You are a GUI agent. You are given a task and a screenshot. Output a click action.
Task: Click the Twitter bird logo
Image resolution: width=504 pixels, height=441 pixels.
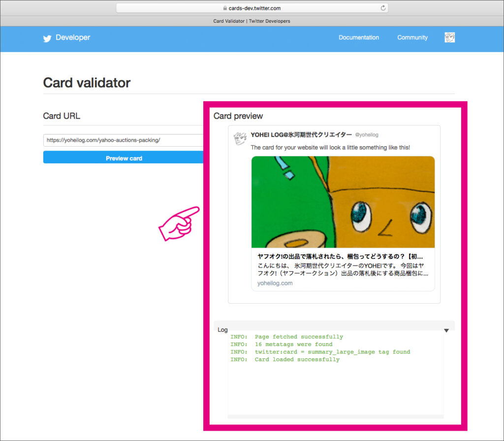[x=47, y=38]
